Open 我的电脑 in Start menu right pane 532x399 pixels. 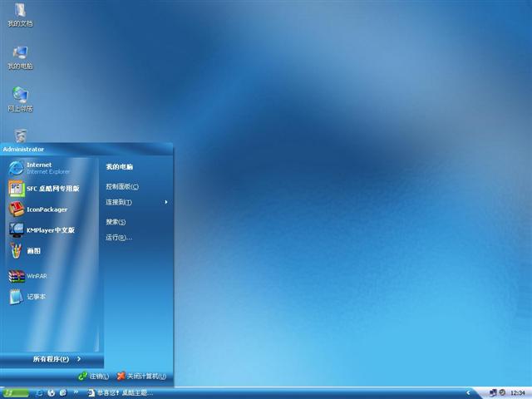coord(120,166)
